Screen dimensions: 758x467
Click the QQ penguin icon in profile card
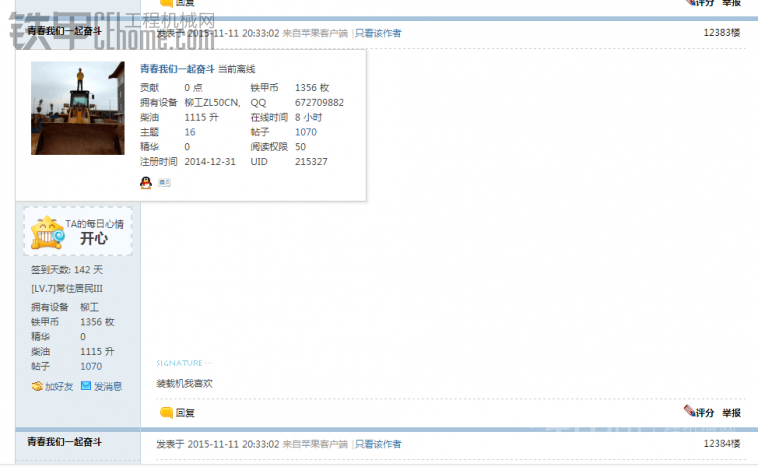tap(146, 183)
